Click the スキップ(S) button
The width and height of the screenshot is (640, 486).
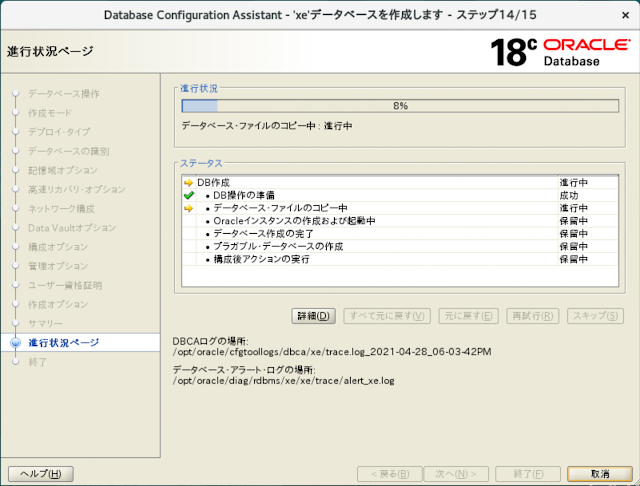pos(596,316)
